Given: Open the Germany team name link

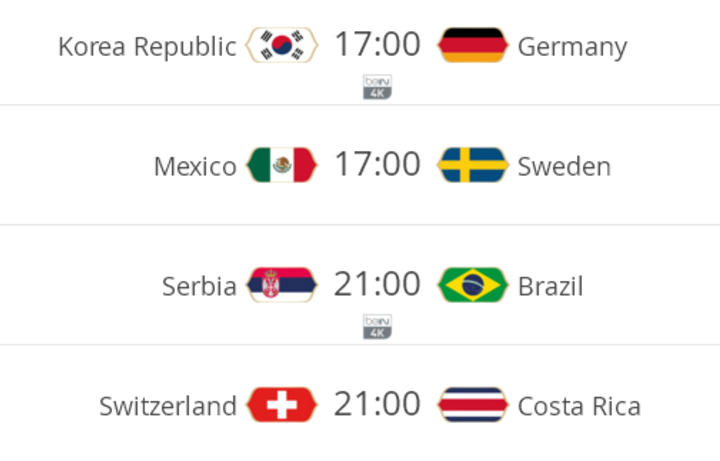Looking at the screenshot, I should pyautogui.click(x=572, y=48).
